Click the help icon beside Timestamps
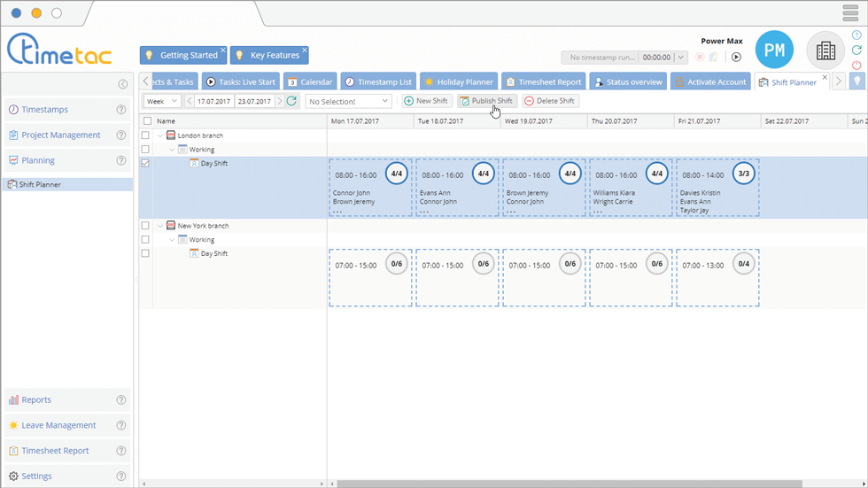 click(x=121, y=110)
